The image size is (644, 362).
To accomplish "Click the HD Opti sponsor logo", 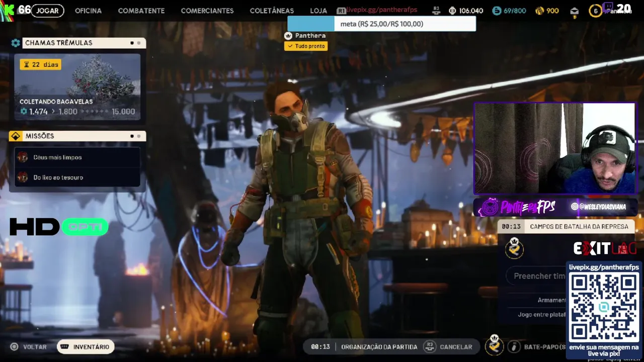I will pos(59,227).
